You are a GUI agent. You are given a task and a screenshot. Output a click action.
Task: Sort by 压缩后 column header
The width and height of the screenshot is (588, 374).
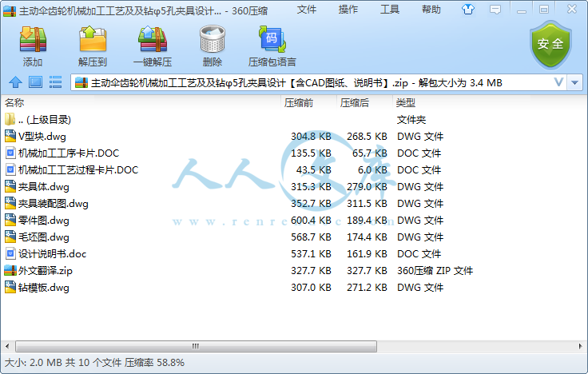click(355, 102)
